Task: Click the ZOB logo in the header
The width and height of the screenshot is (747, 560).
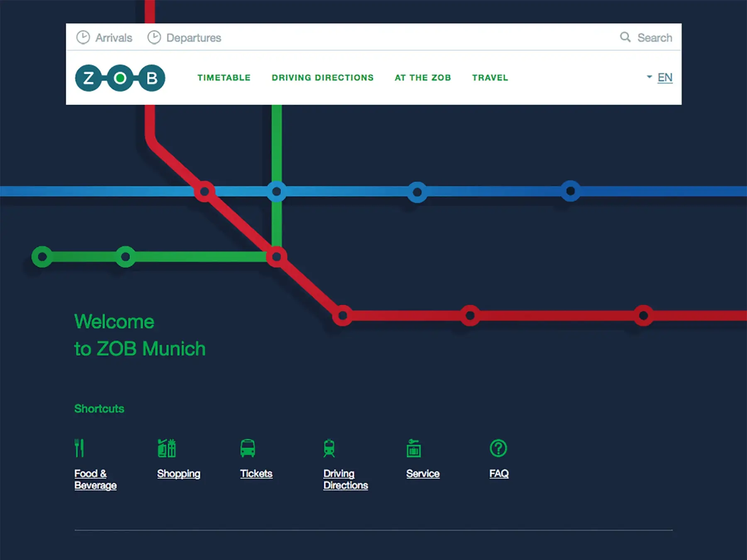Action: coord(120,78)
